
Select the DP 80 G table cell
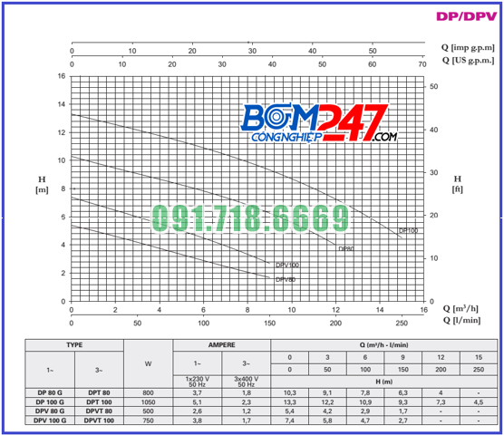coord(50,392)
